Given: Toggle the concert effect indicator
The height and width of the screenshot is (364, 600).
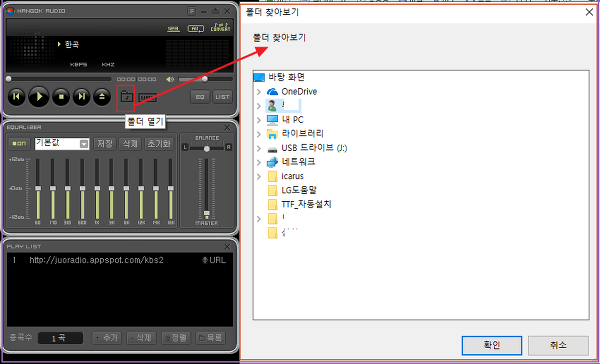Looking at the screenshot, I should pyautogui.click(x=221, y=27).
